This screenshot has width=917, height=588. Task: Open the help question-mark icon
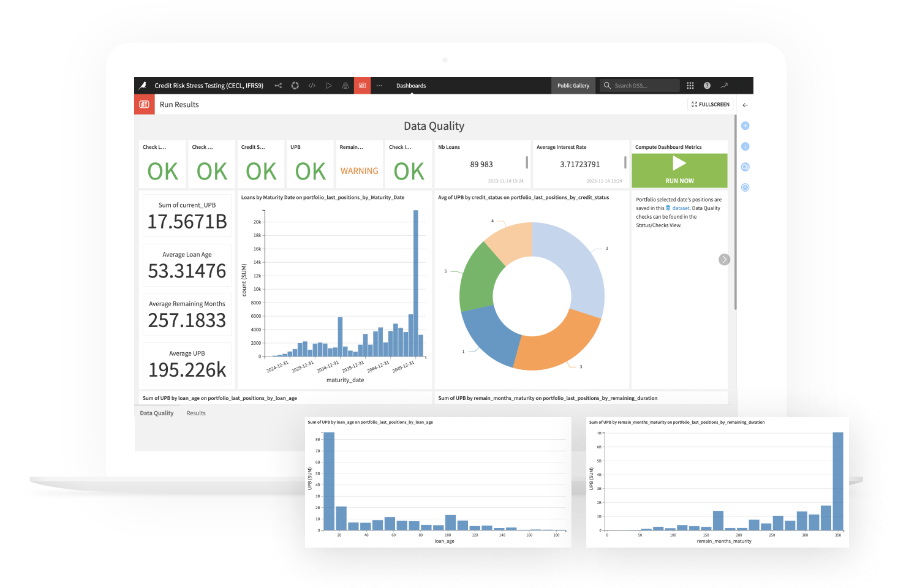pyautogui.click(x=707, y=86)
